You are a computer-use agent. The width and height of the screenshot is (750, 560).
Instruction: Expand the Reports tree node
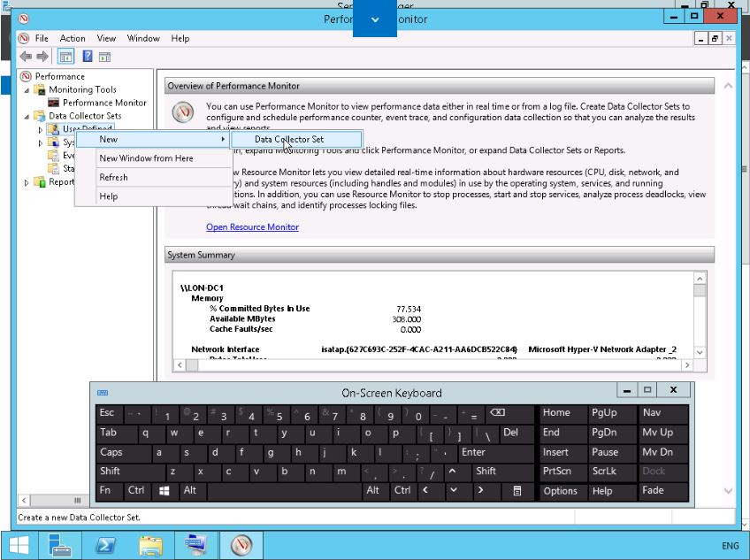(x=27, y=182)
